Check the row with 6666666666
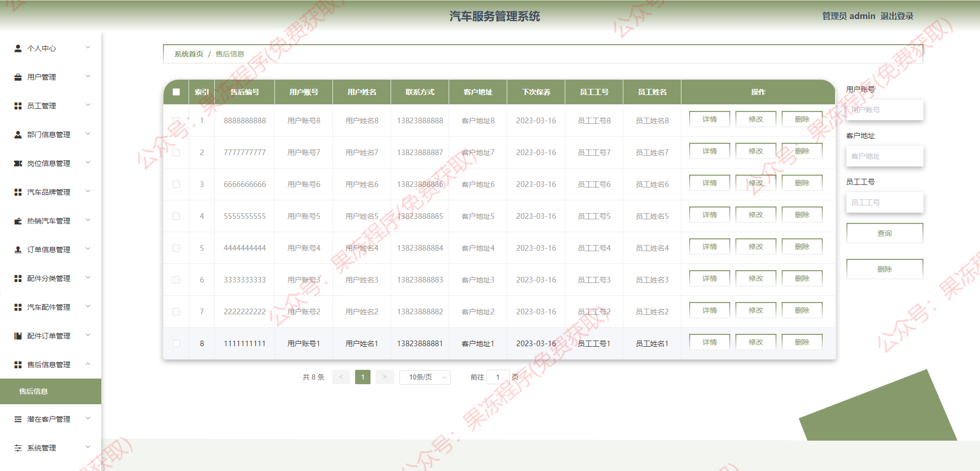The height and width of the screenshot is (471, 980). click(176, 184)
